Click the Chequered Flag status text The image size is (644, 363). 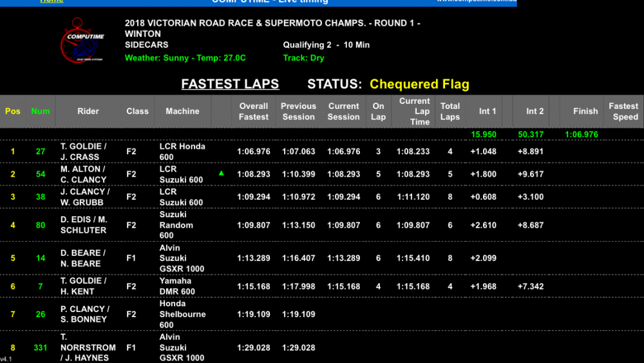pyautogui.click(x=419, y=84)
